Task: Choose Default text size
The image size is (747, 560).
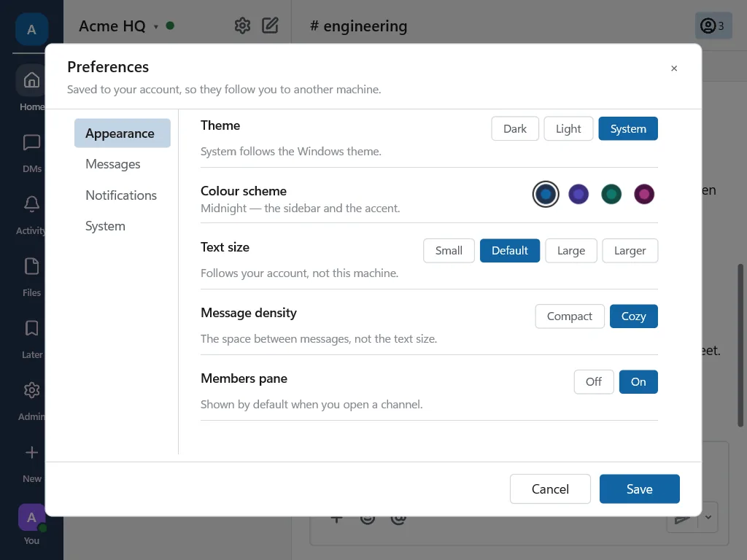Action: [510, 251]
